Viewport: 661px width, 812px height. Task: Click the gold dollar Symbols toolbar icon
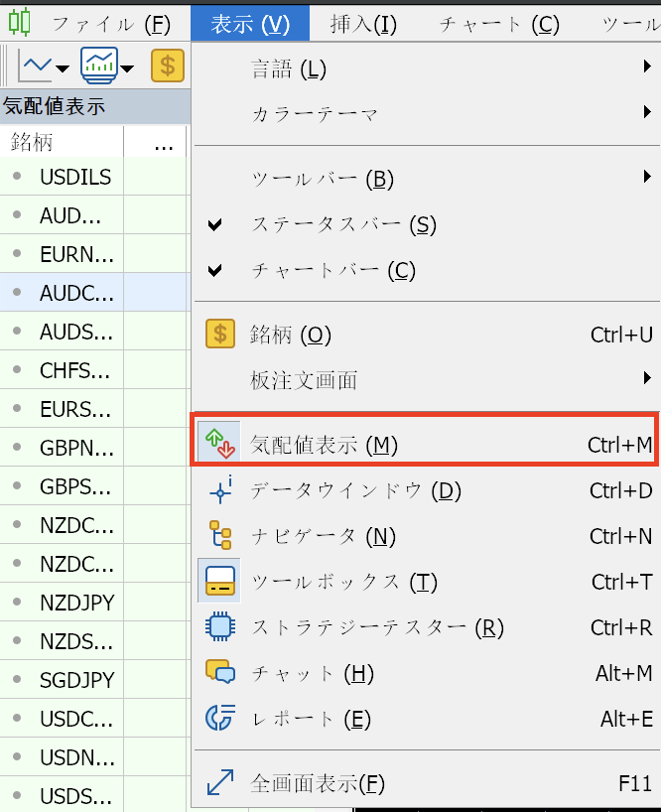click(x=167, y=67)
